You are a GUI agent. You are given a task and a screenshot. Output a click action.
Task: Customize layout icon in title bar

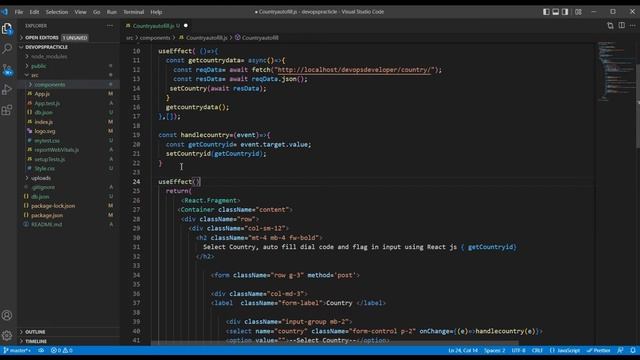578,12
